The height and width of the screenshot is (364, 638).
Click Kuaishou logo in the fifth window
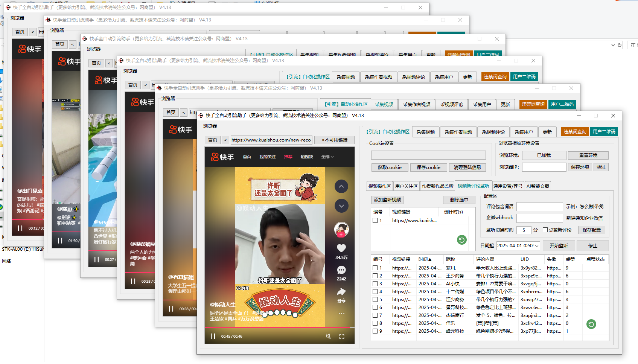(181, 129)
